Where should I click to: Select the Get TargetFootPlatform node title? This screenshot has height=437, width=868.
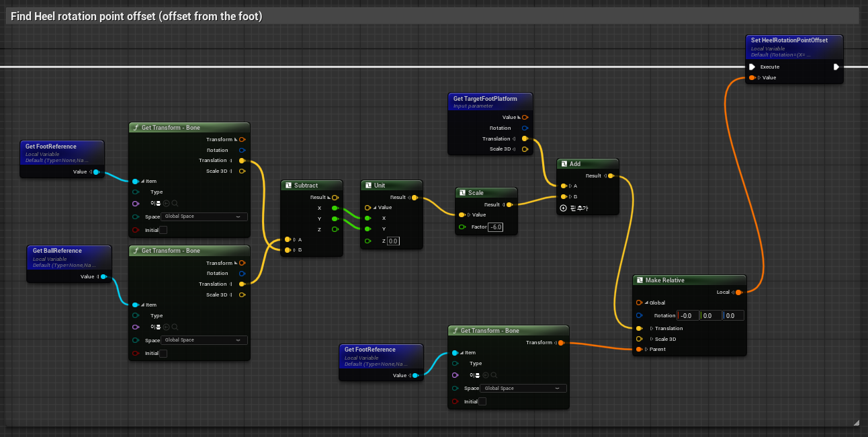click(x=485, y=99)
